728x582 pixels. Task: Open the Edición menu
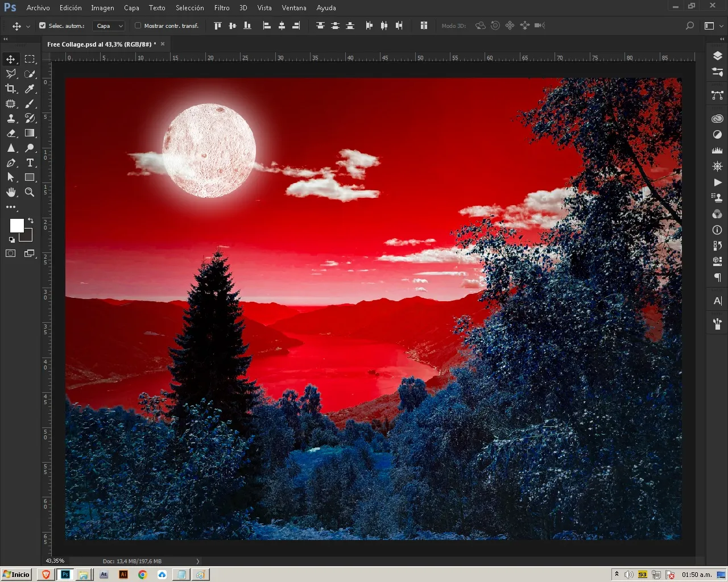click(71, 8)
